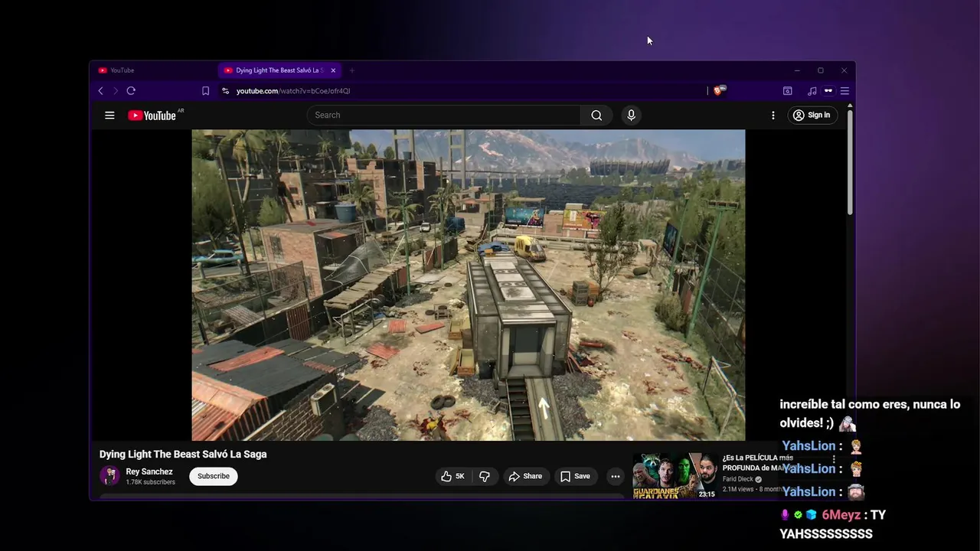
Task: Open YouTube settings three-dot menu
Action: point(773,115)
